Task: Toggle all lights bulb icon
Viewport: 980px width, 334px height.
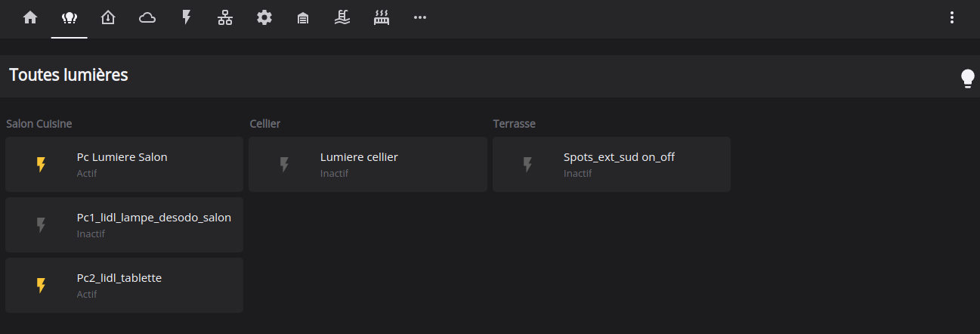Action: 968,79
